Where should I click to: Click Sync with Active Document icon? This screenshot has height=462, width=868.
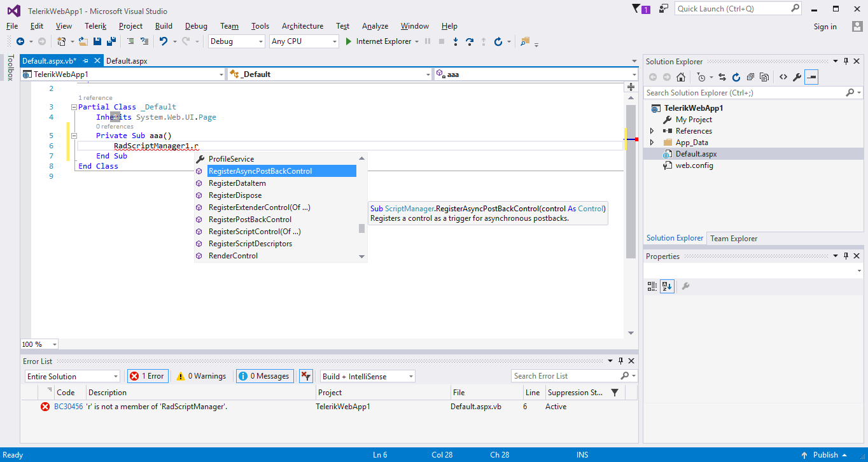point(722,77)
